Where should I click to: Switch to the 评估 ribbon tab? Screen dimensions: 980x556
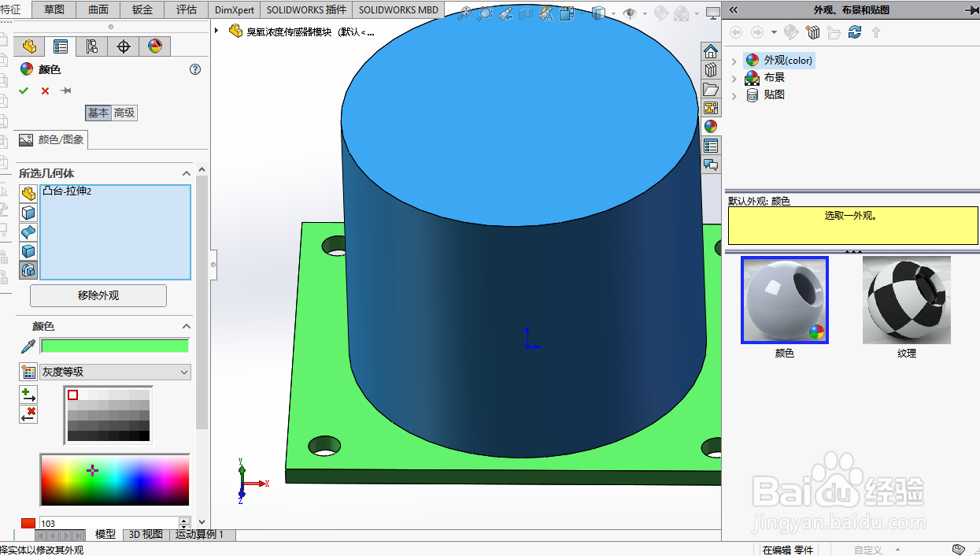[187, 9]
